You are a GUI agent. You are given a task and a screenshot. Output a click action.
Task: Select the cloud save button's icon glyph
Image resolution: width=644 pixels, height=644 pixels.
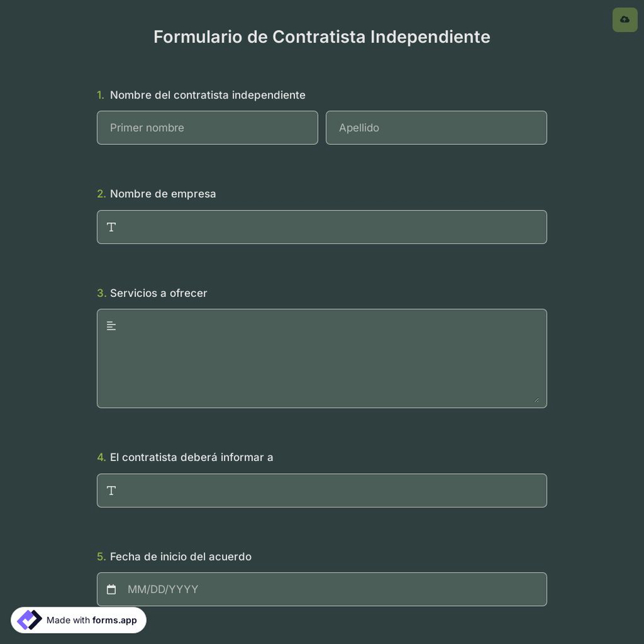coord(623,18)
